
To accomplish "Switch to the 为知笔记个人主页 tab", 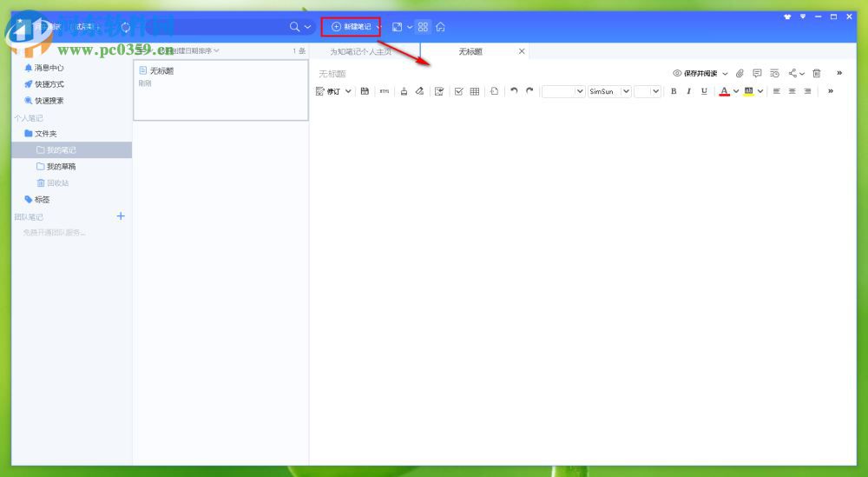I will pos(361,51).
